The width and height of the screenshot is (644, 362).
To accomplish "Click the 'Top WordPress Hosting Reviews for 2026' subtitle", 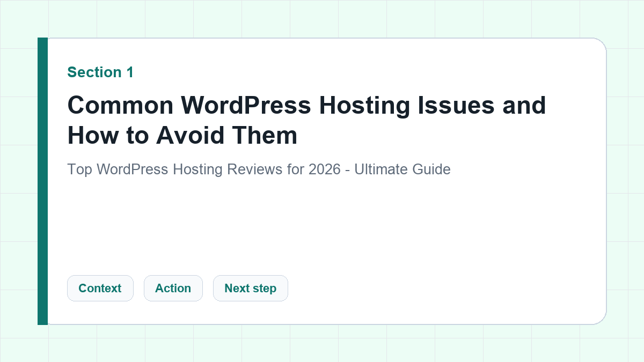I will 259,169.
